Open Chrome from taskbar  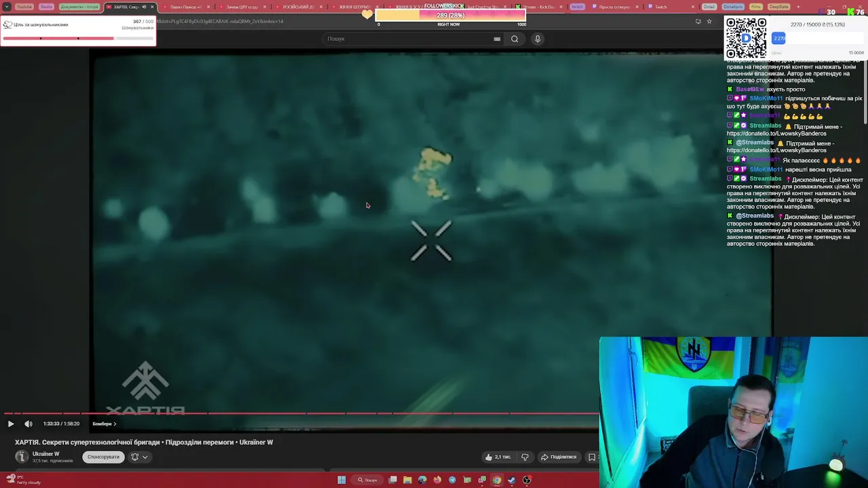point(497,480)
